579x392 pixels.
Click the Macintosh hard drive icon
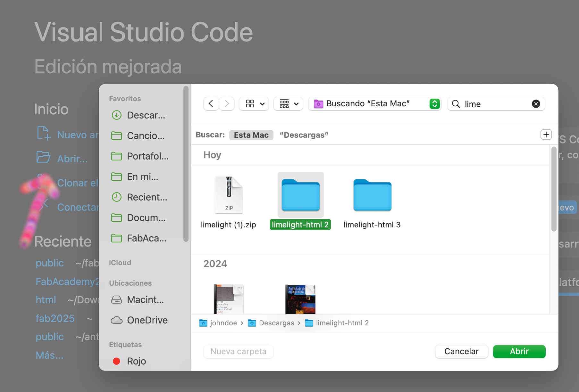[x=116, y=299]
